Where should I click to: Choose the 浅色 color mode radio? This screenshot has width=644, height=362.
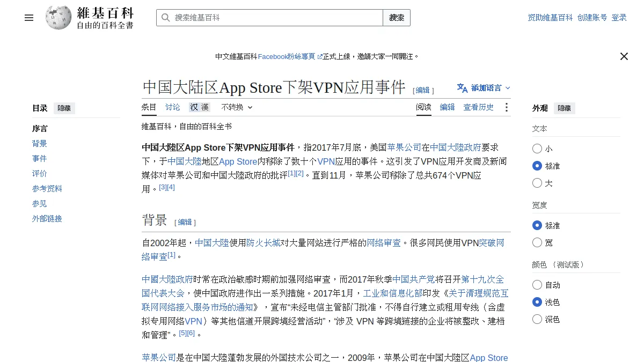537,302
